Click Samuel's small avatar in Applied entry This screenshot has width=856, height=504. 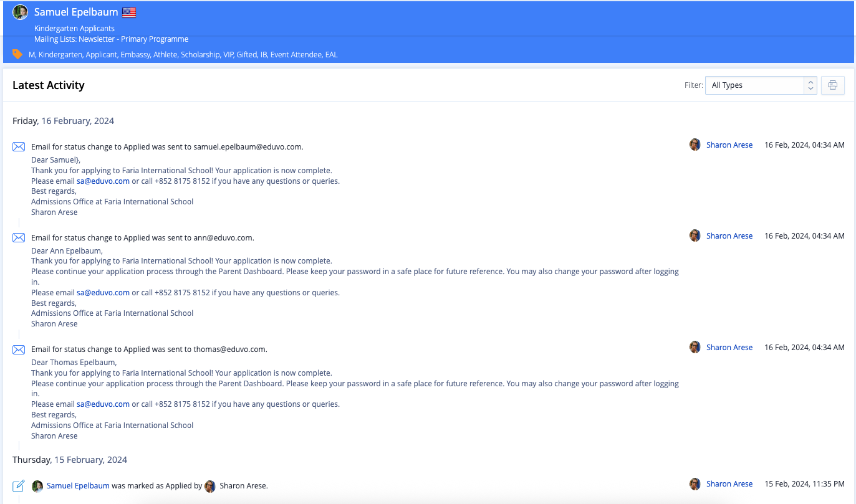pos(37,486)
